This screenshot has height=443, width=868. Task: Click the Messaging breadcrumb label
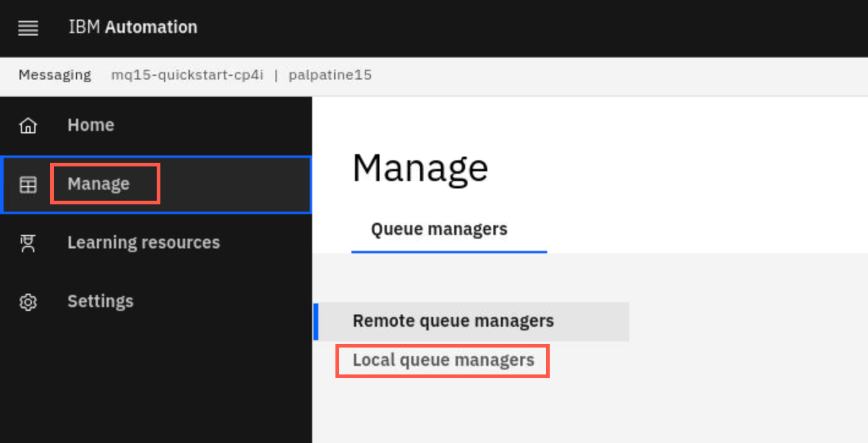coord(54,75)
